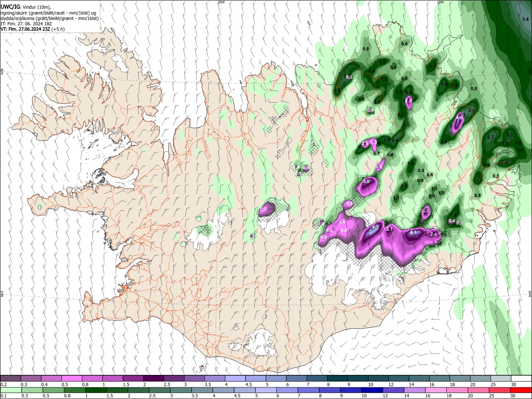This screenshot has height=399, width=532.
Task: Click the 'slydda/snjókoma' legend description line
Action: 49,18
